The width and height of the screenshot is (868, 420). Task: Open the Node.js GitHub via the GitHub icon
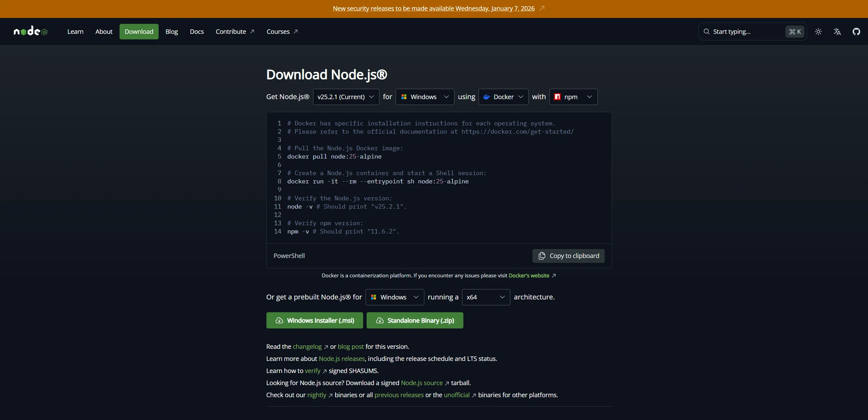(x=857, y=31)
